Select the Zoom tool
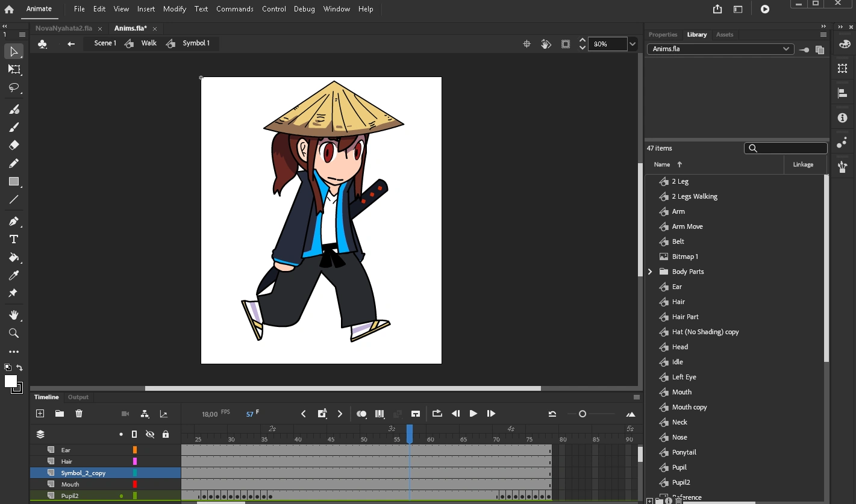Screen dimensions: 856x504 [x=14, y=333]
